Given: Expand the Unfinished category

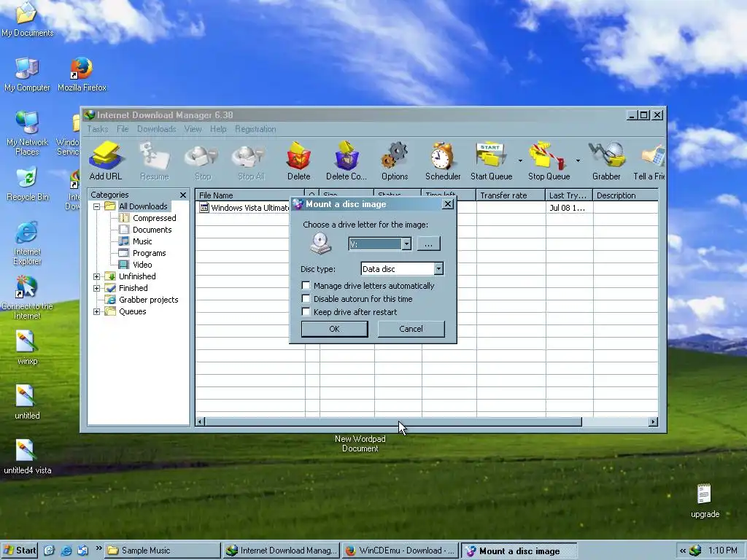Looking at the screenshot, I should click(x=97, y=276).
